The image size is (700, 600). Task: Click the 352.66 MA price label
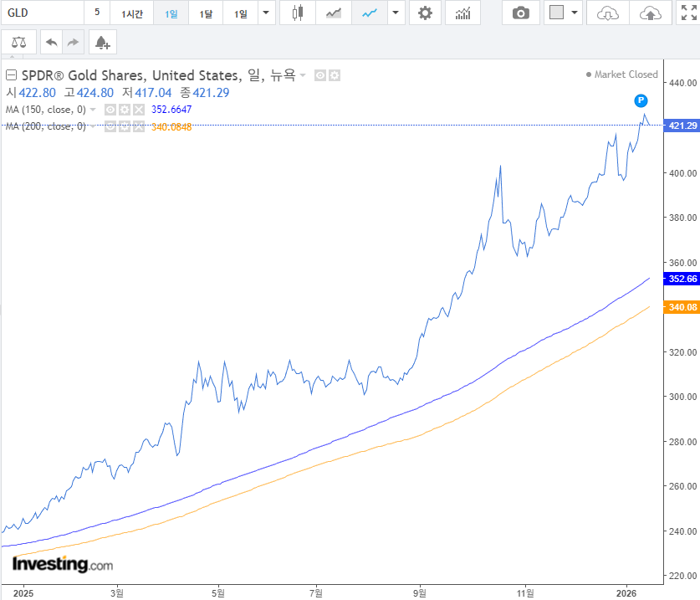682,279
